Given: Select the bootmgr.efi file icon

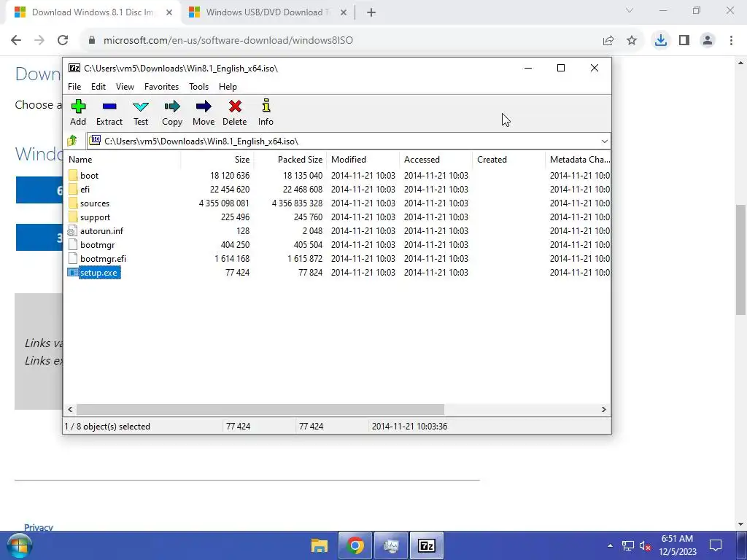Looking at the screenshot, I should 72,259.
